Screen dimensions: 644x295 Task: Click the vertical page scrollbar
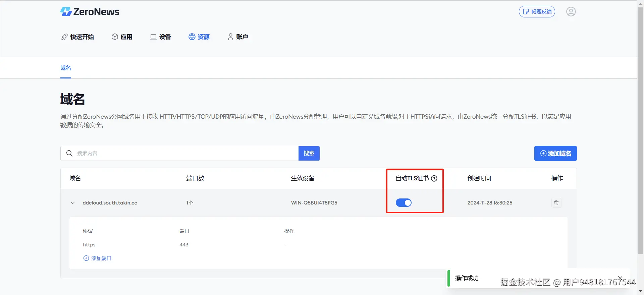640,131
